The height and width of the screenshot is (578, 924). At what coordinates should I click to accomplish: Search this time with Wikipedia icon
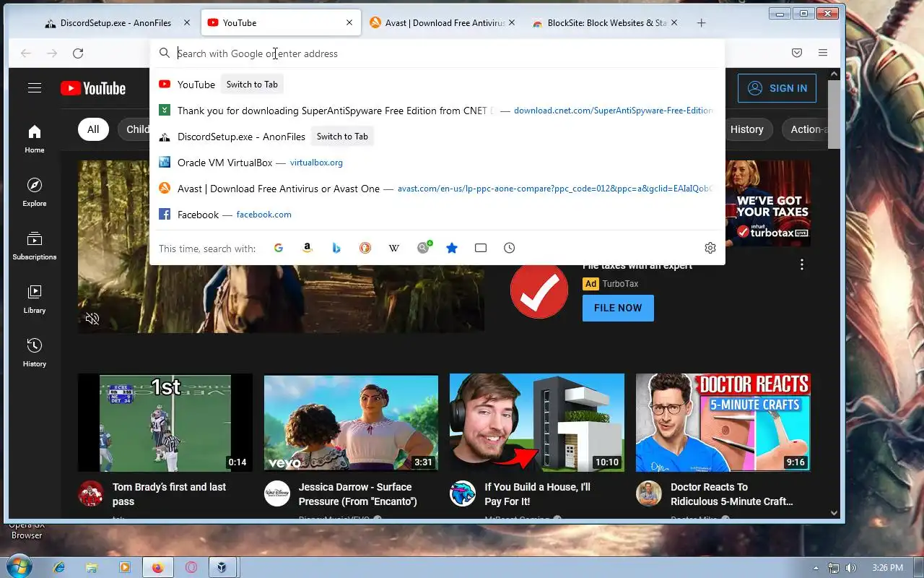tap(394, 248)
